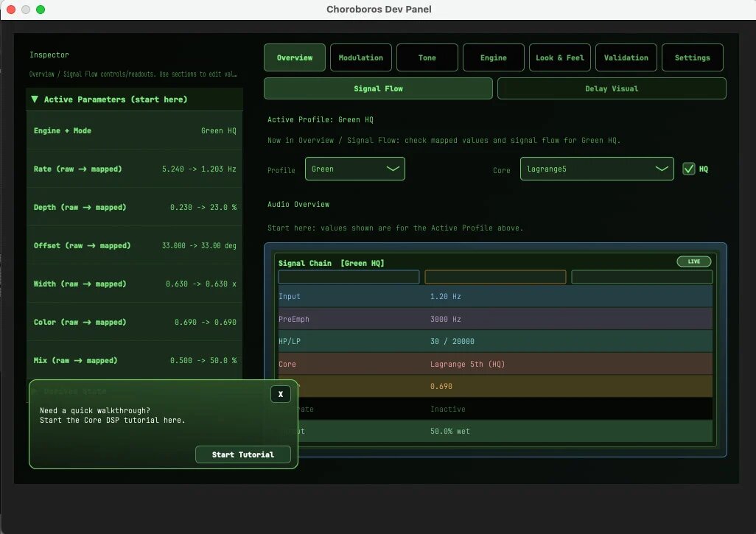Viewport: 756px width, 534px height.
Task: Select the Depth (raw → mapped) row
Action: [x=135, y=207]
